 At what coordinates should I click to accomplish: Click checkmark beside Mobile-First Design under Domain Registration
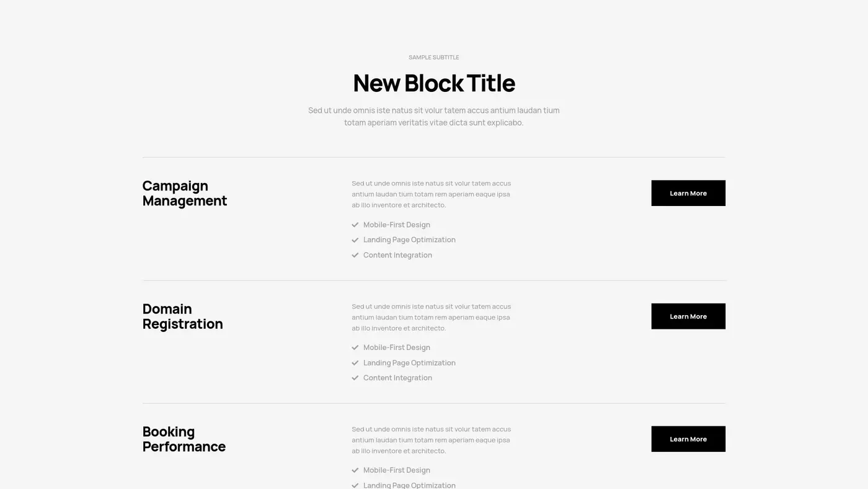pos(355,348)
